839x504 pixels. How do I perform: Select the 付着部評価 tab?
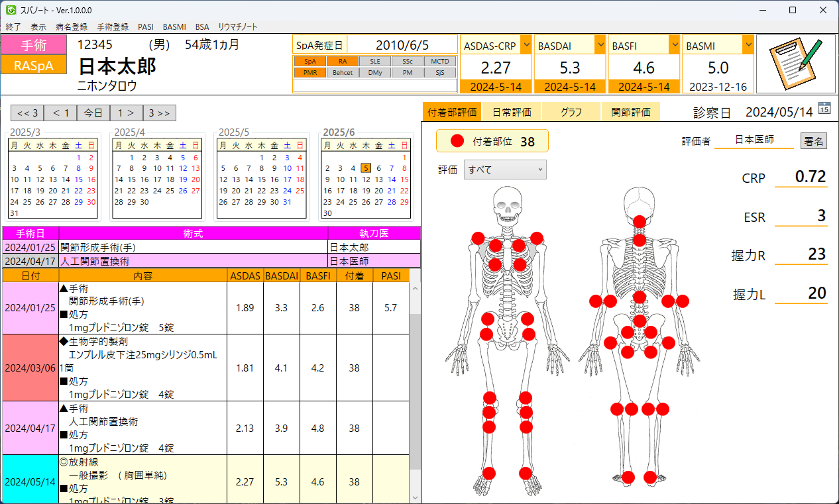click(452, 112)
